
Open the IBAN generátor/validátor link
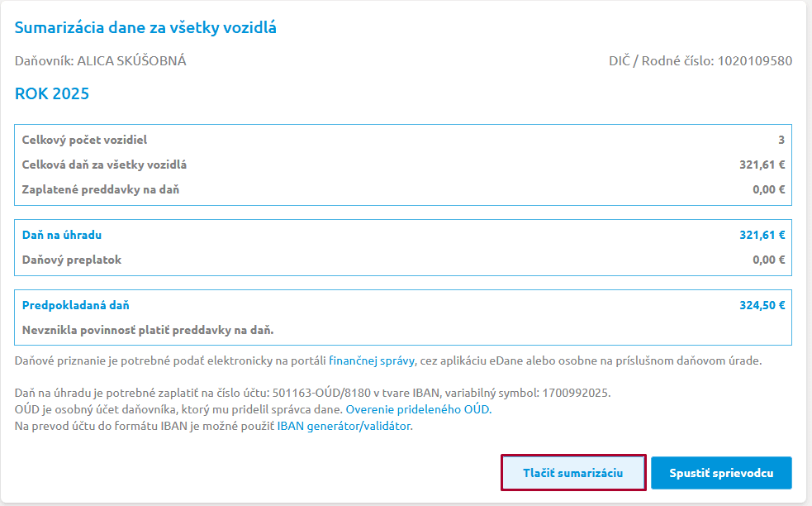pyautogui.click(x=344, y=427)
